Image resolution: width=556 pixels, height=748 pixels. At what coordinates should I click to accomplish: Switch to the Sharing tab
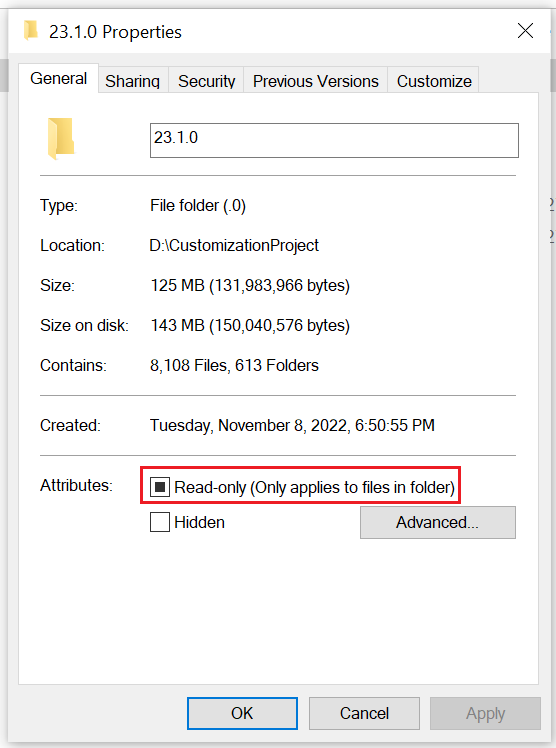click(x=133, y=81)
